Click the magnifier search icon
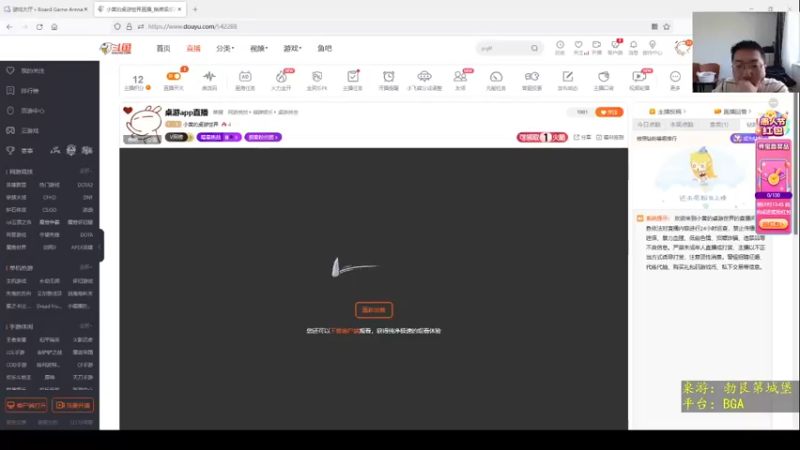This screenshot has height=450, width=800. point(534,48)
